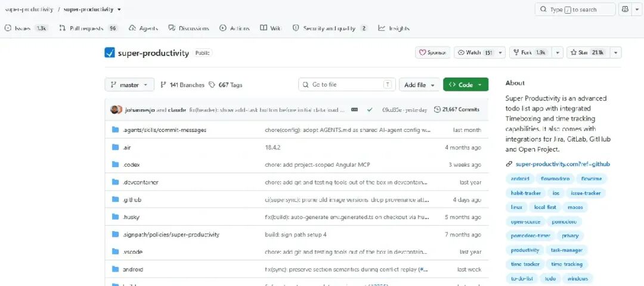Image resolution: width=644 pixels, height=286 pixels.
Task: Go to the Actions tab
Action: 234,29
